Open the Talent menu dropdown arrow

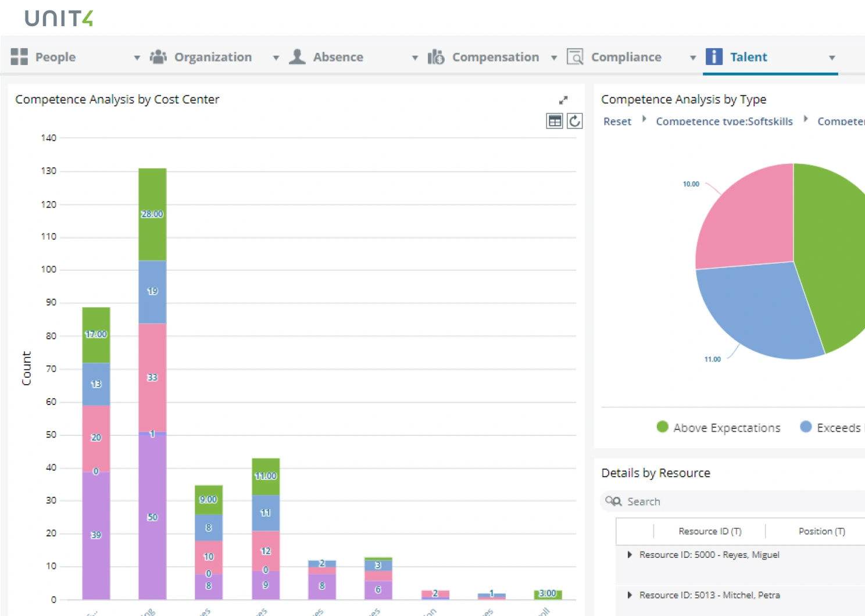(832, 58)
